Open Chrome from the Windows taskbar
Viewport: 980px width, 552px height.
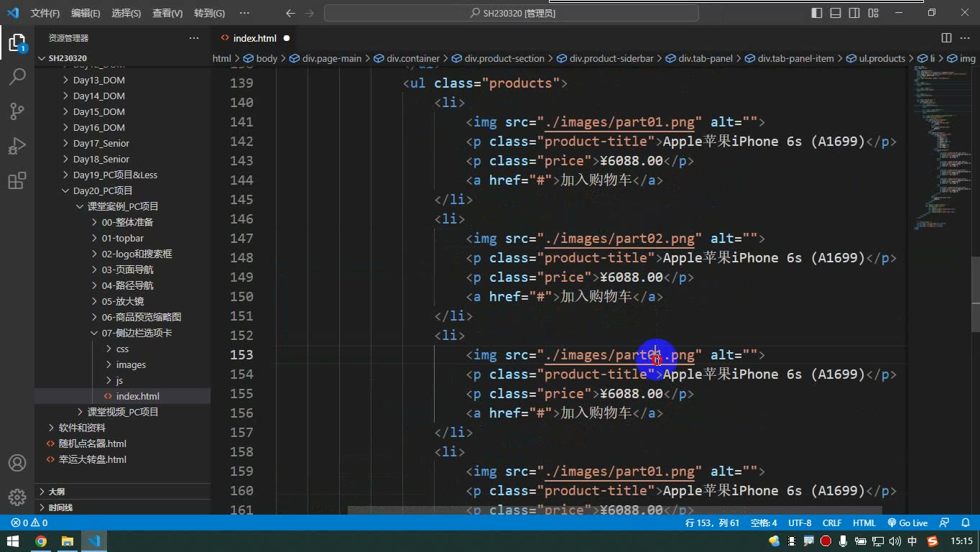tap(41, 541)
